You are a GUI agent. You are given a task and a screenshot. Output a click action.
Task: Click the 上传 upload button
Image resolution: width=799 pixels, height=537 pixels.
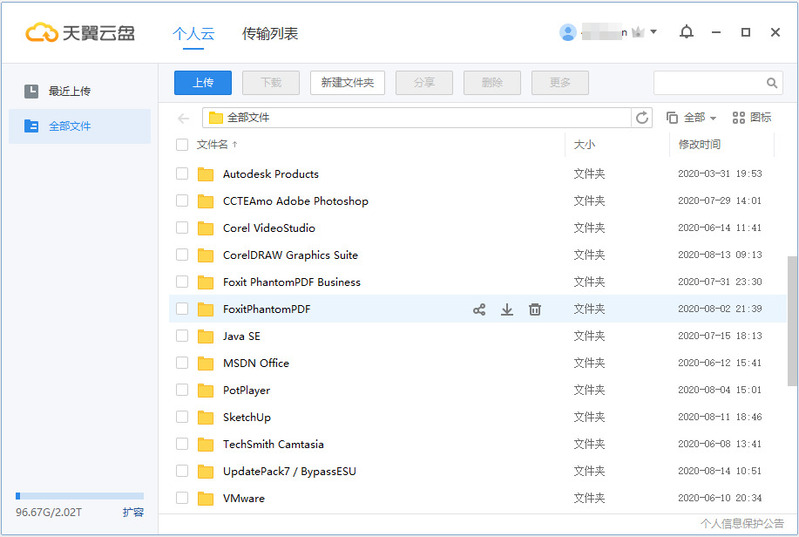click(203, 83)
